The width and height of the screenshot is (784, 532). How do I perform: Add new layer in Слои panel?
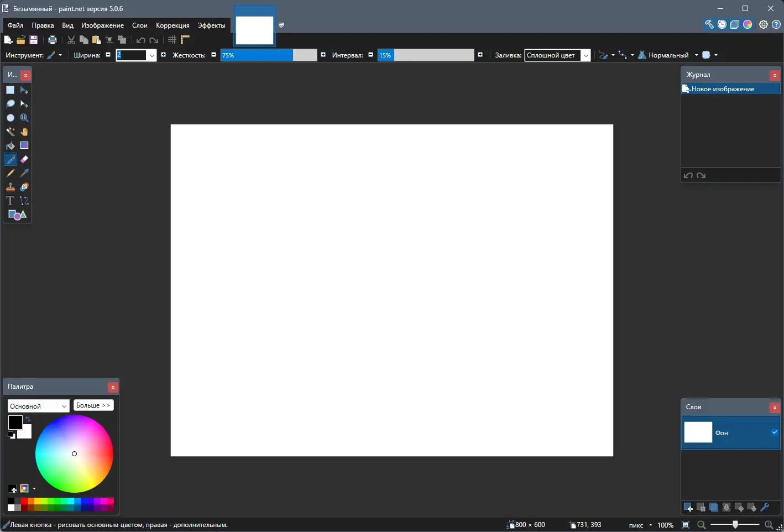pyautogui.click(x=688, y=507)
